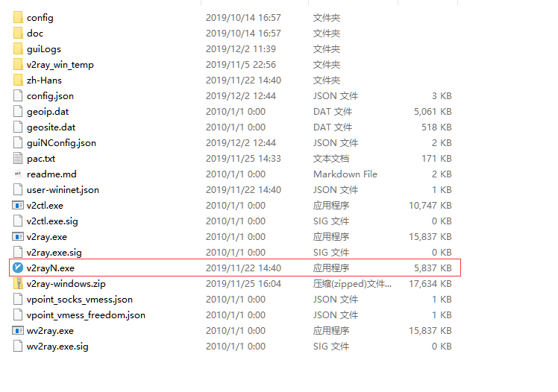Image resolution: width=558 pixels, height=392 pixels.
Task: Select the config folder icon
Action: tap(19, 17)
